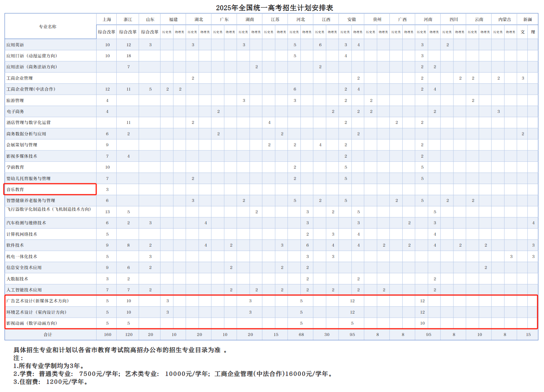Click the 软件技术 major name
544x392 pixels.
(x=15, y=245)
